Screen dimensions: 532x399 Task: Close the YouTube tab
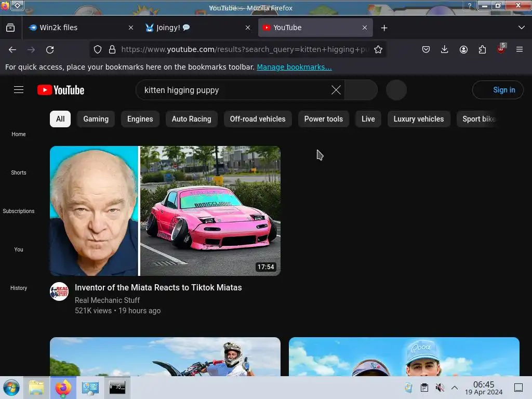365,28
